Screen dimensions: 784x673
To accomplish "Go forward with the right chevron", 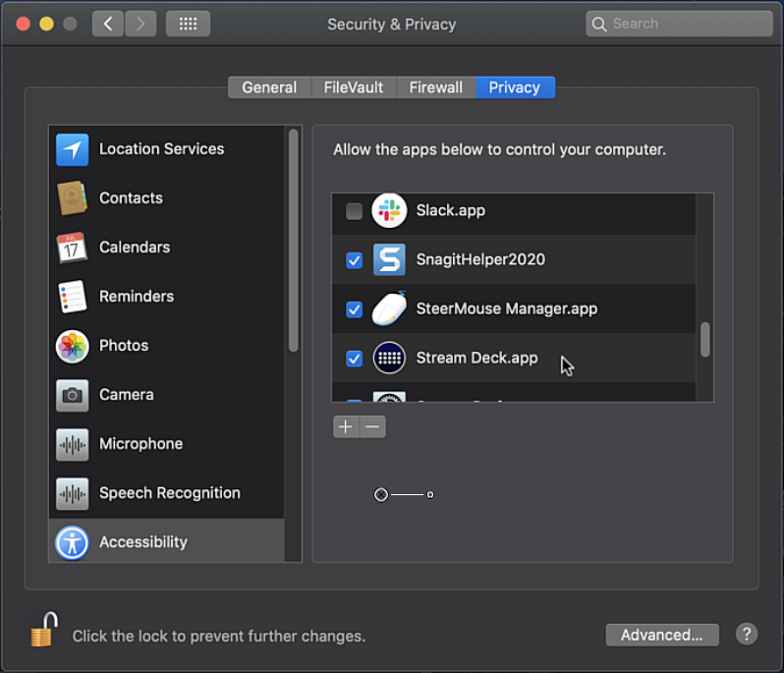I will (140, 24).
